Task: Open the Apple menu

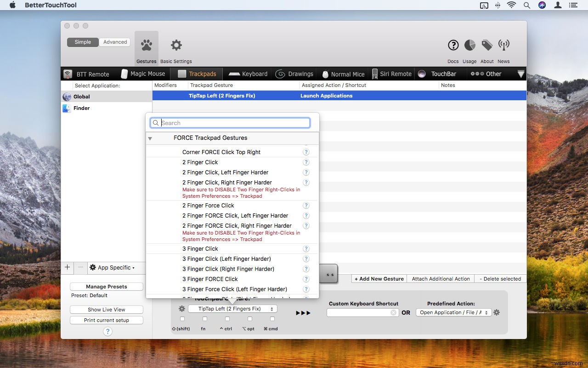Action: click(x=12, y=5)
